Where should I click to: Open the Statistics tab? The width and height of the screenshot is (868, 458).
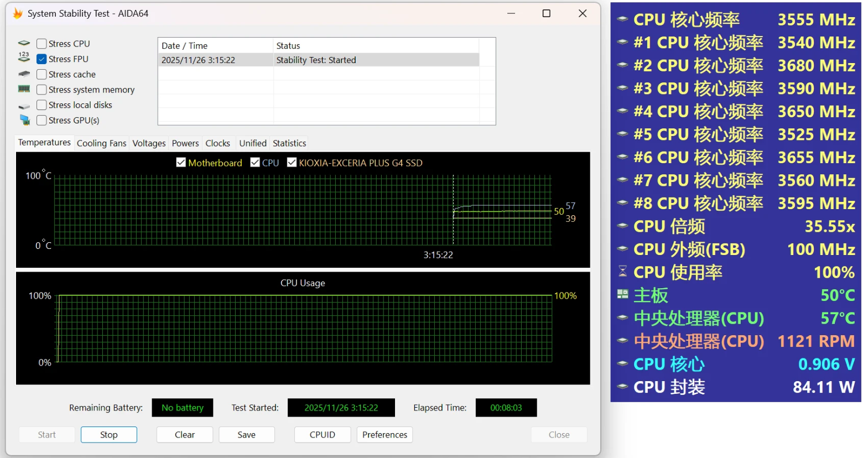pos(289,143)
